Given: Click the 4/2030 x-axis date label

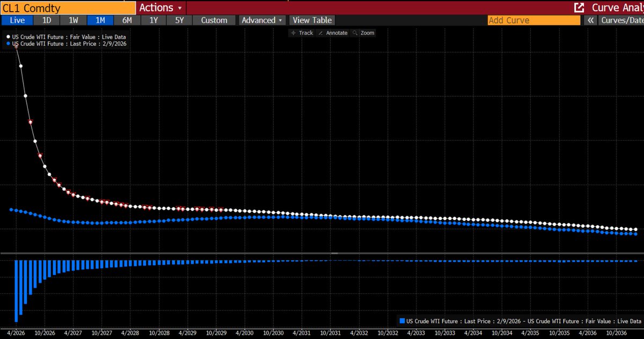Looking at the screenshot, I should point(245,333).
